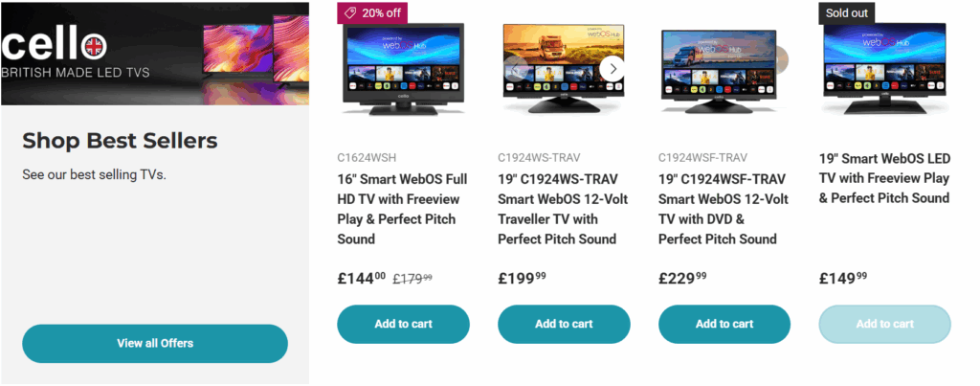Click disabled Add to cart for sold-out TV

coord(885,324)
